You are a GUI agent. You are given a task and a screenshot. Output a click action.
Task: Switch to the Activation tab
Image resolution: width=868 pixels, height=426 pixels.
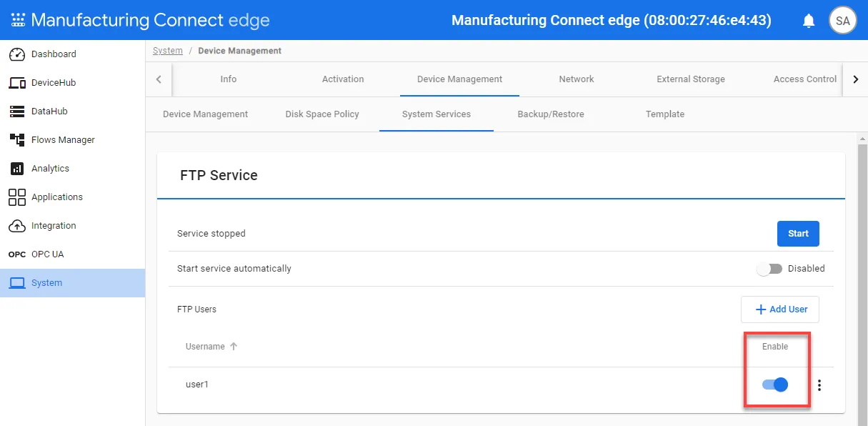[x=343, y=79]
